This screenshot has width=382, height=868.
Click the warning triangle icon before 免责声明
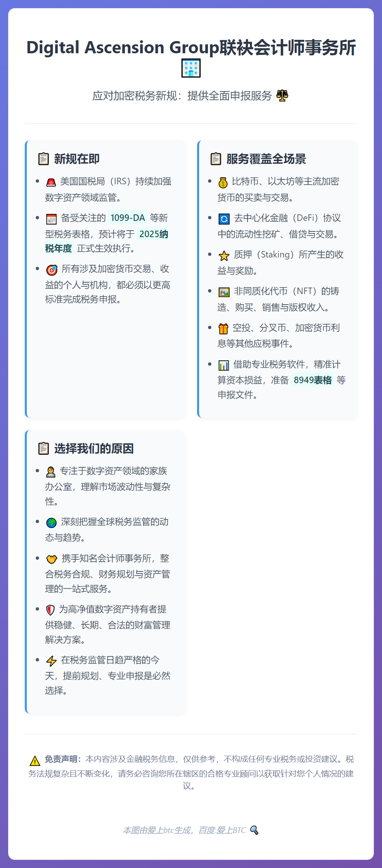pyautogui.click(x=35, y=760)
